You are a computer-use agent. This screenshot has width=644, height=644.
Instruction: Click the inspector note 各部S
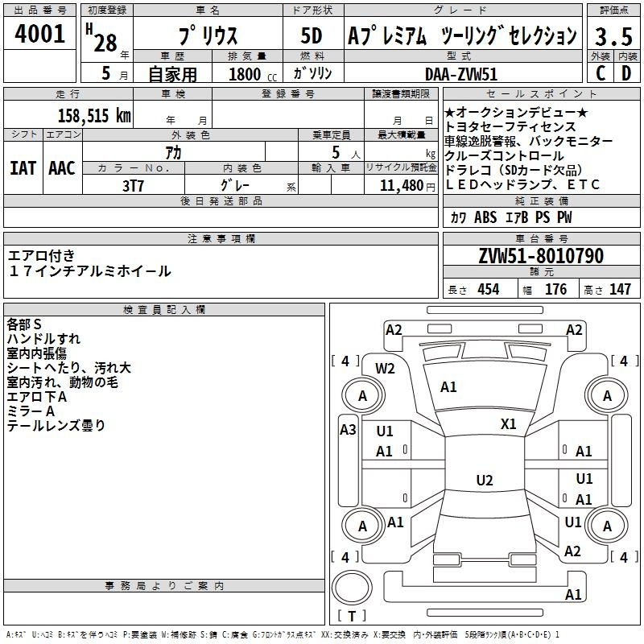coord(24,324)
